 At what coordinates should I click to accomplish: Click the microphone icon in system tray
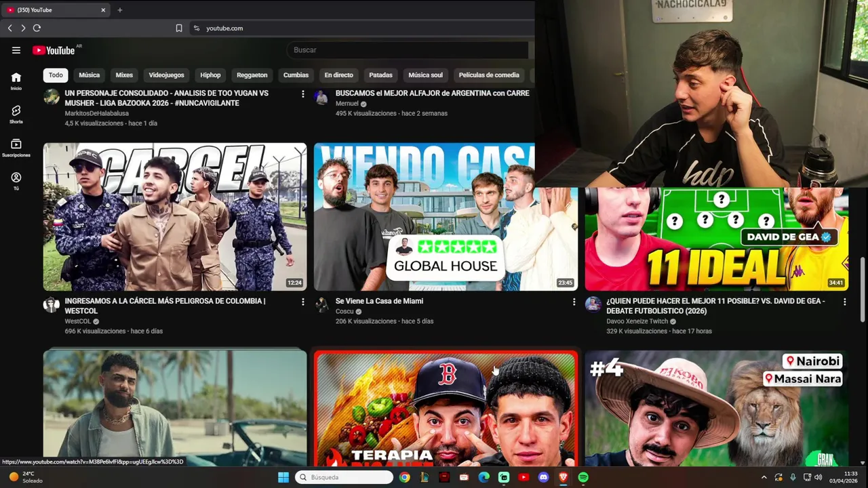[793, 477]
